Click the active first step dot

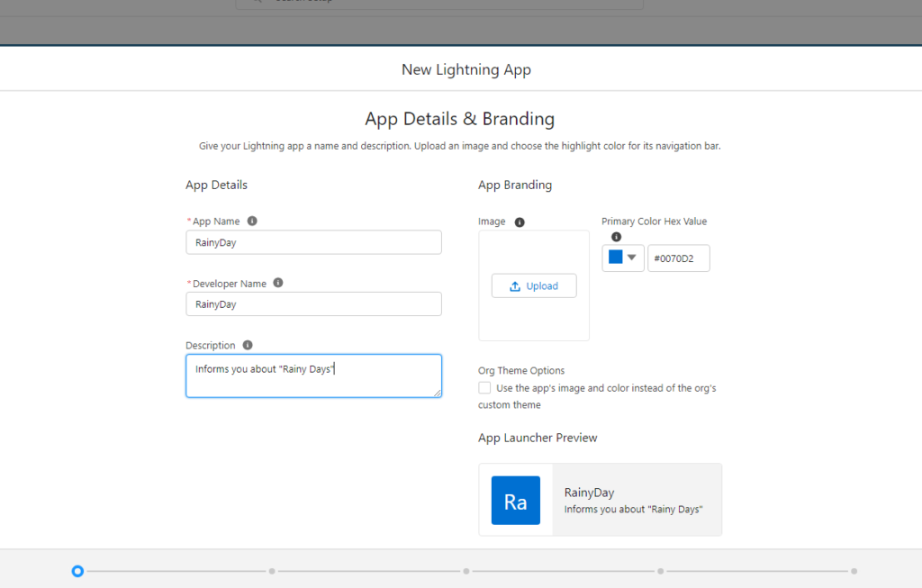click(x=77, y=571)
